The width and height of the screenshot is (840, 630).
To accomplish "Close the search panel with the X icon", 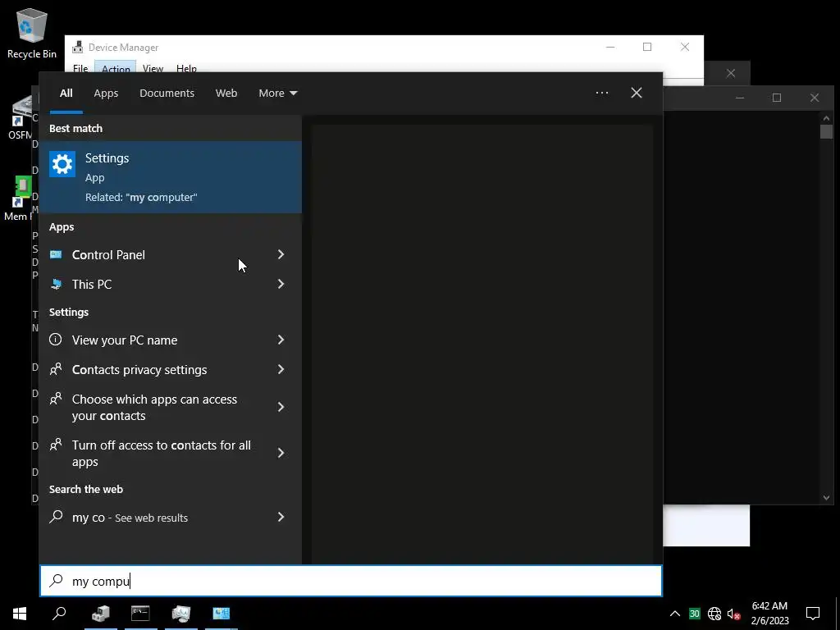I will [x=636, y=93].
